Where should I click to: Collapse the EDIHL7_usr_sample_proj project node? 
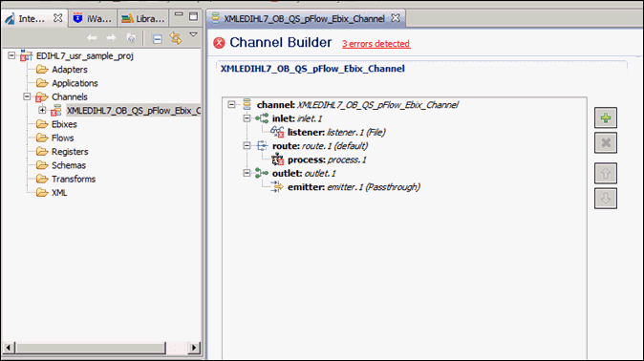11,55
